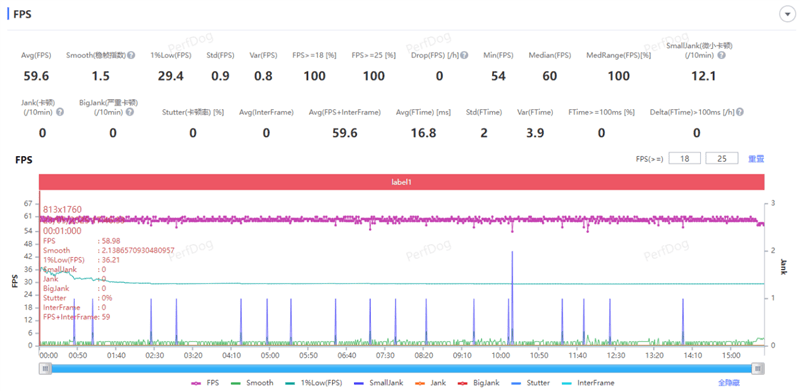Click the Stutter(卡顿率) [%] label
The height and width of the screenshot is (391, 800).
pos(193,112)
